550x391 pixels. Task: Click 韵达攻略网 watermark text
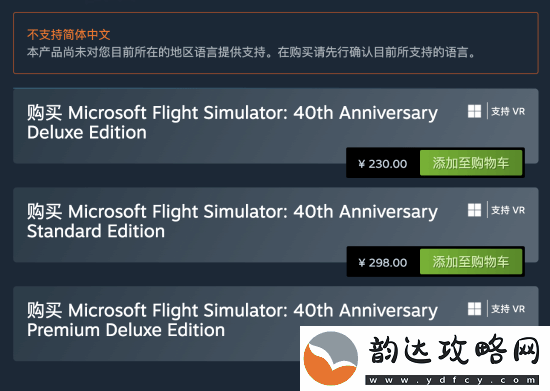coord(454,350)
